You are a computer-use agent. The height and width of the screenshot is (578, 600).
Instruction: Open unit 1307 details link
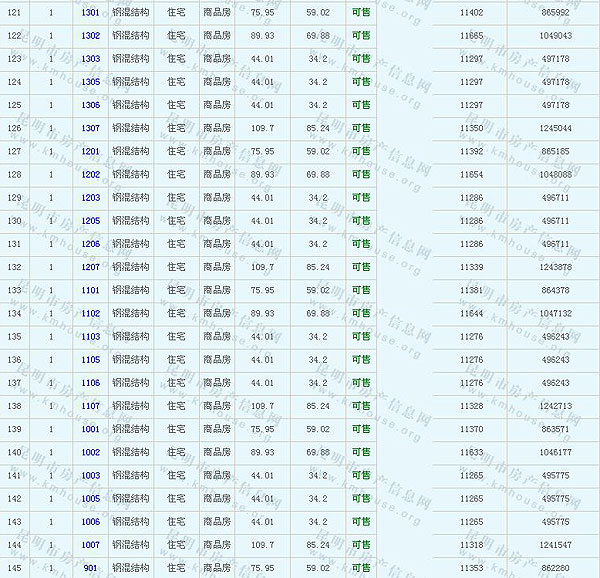tap(91, 128)
